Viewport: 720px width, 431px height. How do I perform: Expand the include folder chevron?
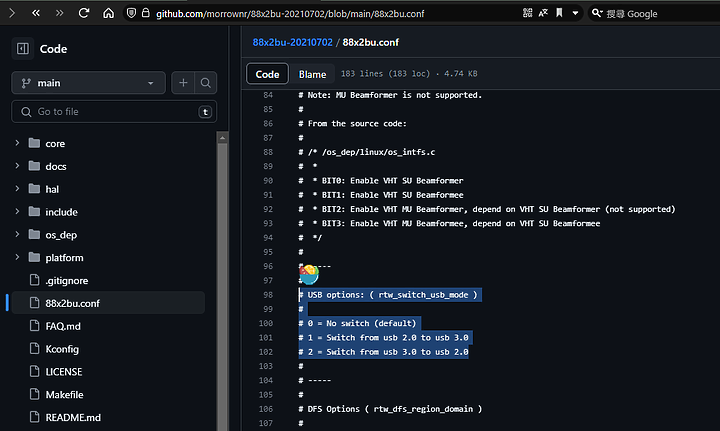(17, 212)
